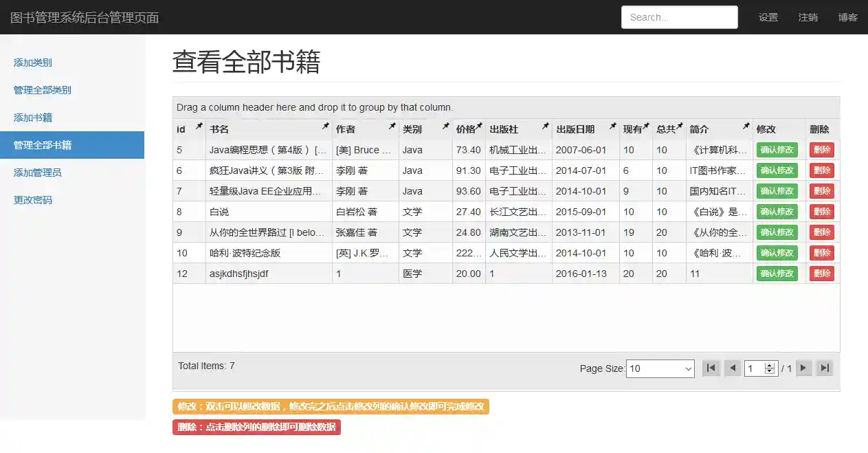Image resolution: width=868 pixels, height=453 pixels.
Task: Click the next page arrow icon
Action: (x=803, y=368)
